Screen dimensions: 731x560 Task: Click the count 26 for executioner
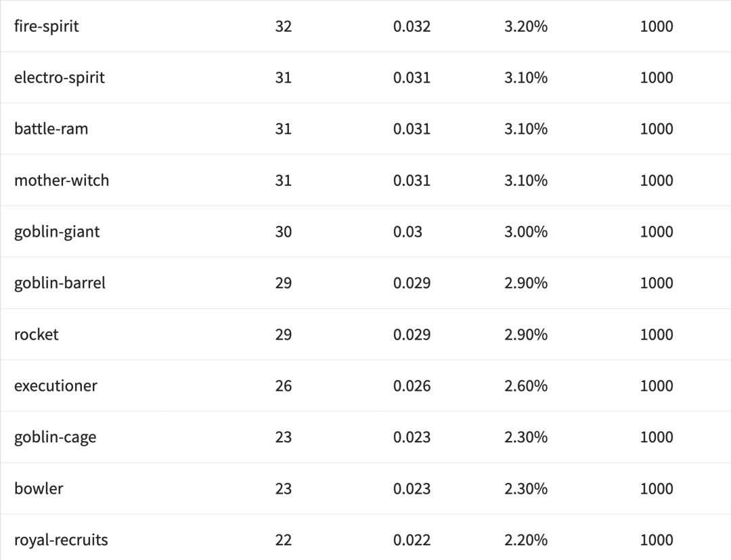pos(284,386)
